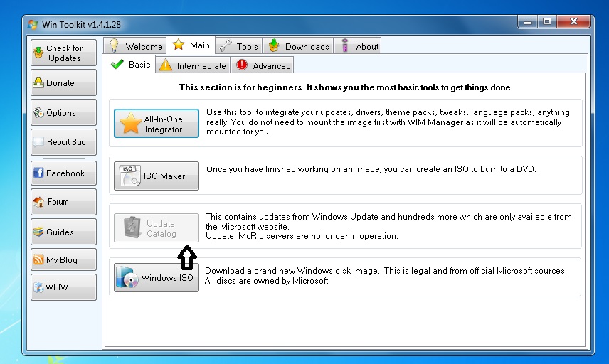Switch to the Tools tab
This screenshot has height=364, width=609.
pos(239,46)
